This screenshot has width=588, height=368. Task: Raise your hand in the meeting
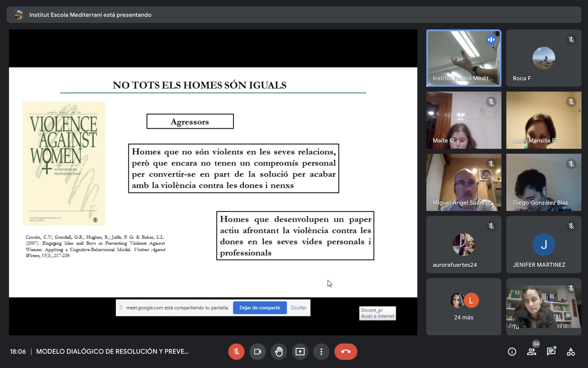pos(279,351)
